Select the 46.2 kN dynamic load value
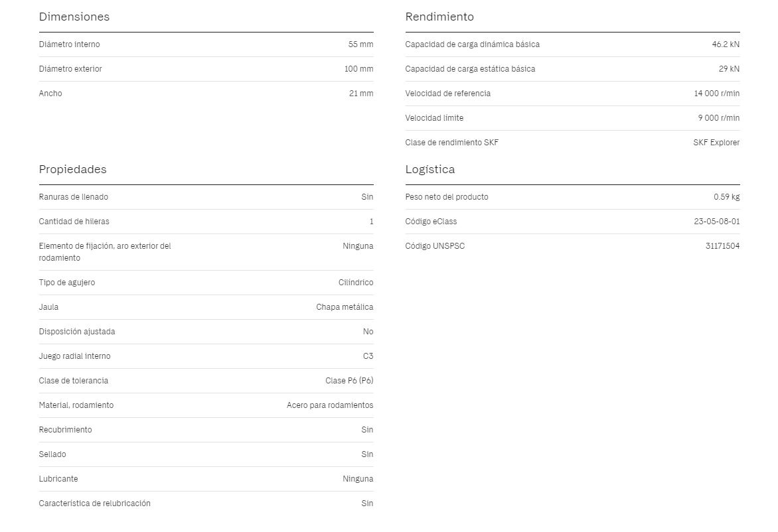This screenshot has height=532, width=778. click(x=726, y=44)
